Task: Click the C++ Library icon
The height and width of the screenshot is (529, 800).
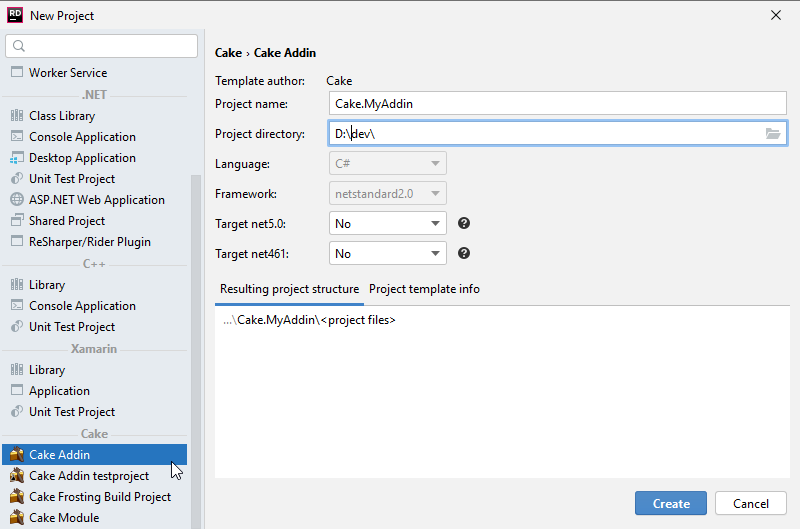Action: (x=17, y=284)
